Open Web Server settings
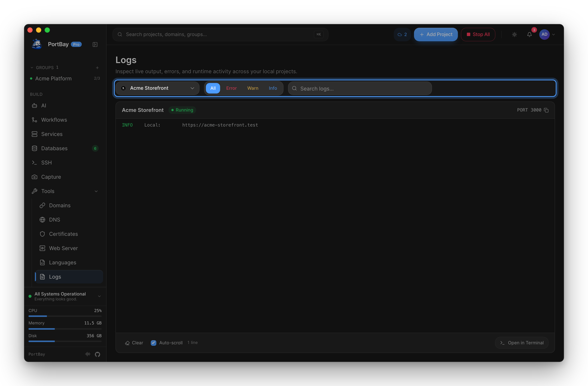The height and width of the screenshot is (386, 588). point(69,248)
